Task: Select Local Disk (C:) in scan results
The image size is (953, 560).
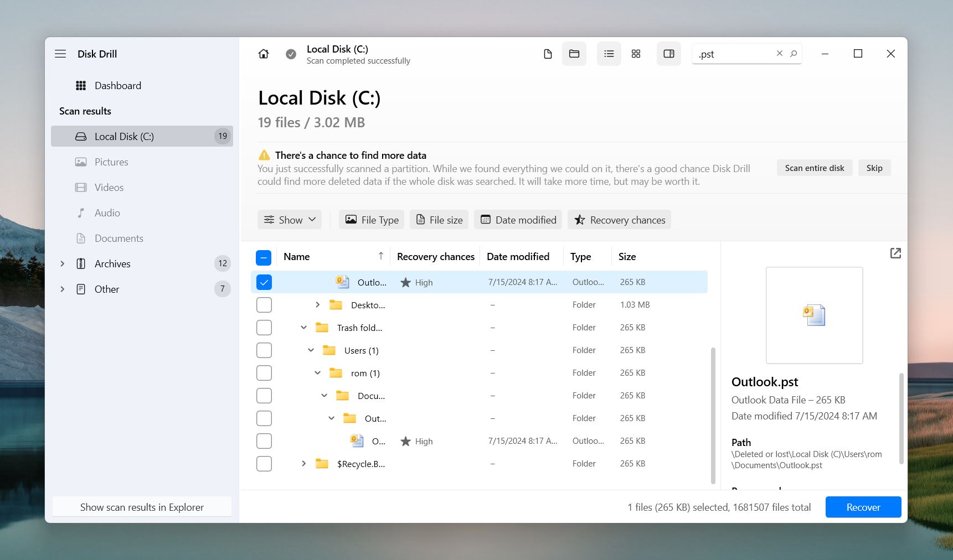Action: [x=142, y=136]
